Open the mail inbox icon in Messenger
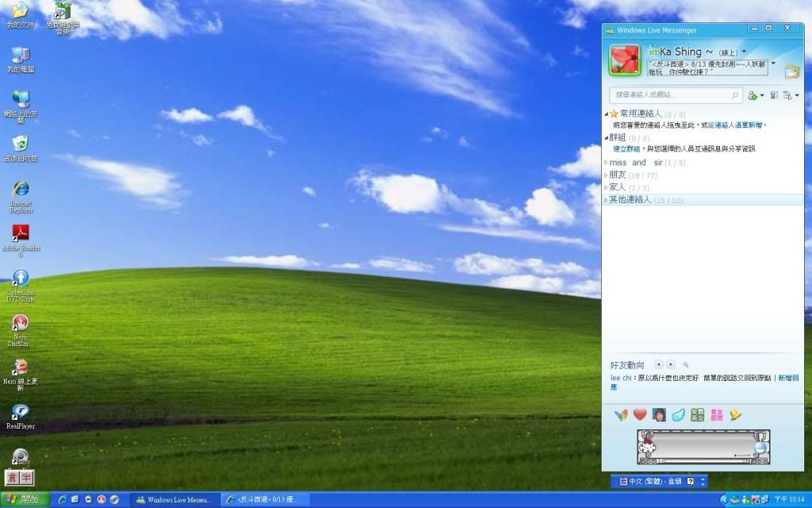Viewport: 812px width, 508px height. (791, 72)
